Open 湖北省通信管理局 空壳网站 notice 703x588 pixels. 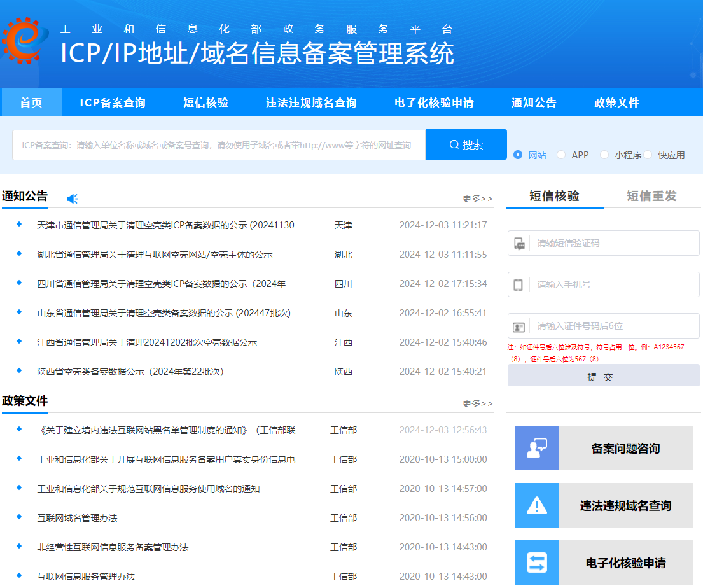[155, 255]
